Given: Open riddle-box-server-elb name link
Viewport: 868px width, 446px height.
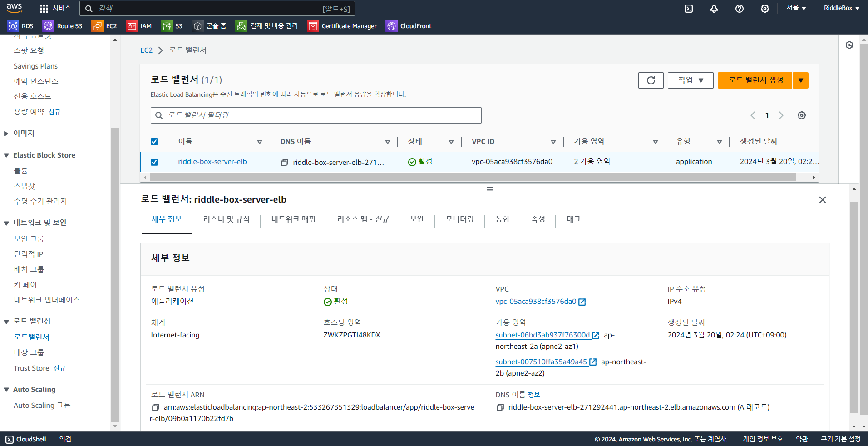Looking at the screenshot, I should pyautogui.click(x=212, y=162).
